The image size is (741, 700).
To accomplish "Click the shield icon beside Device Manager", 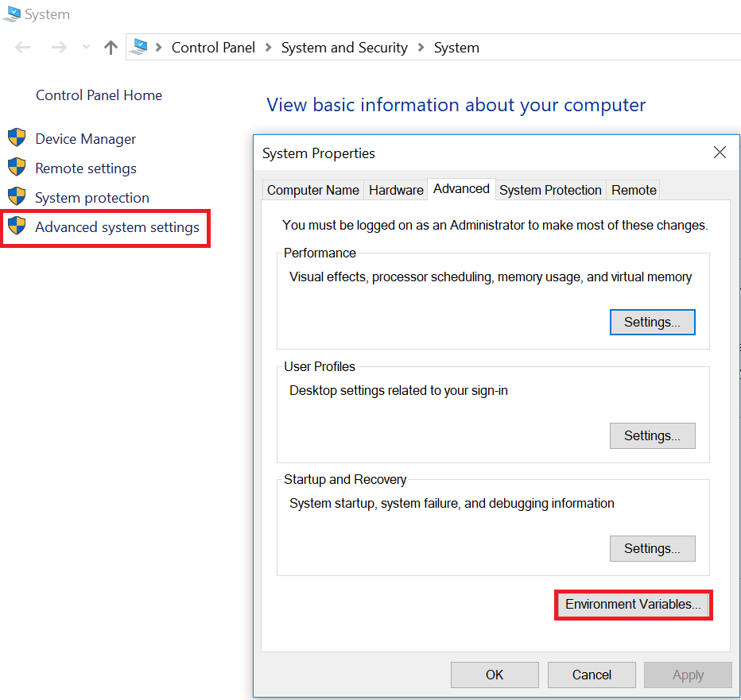I will point(17,137).
